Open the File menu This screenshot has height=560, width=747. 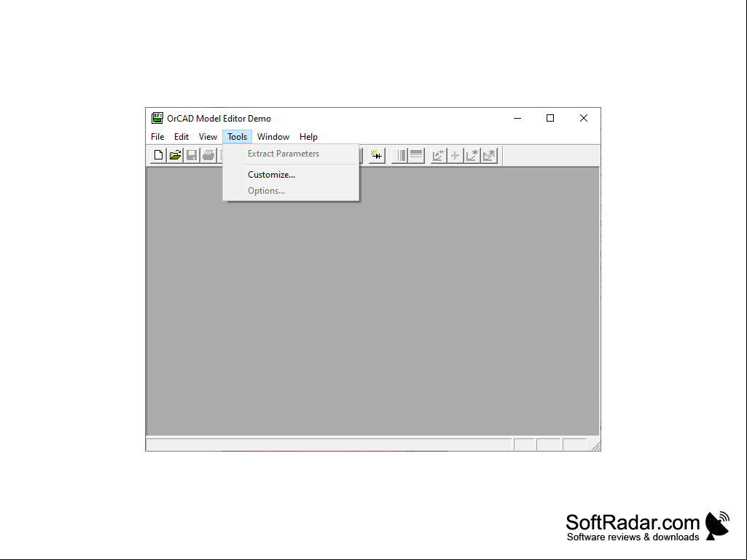(x=157, y=137)
